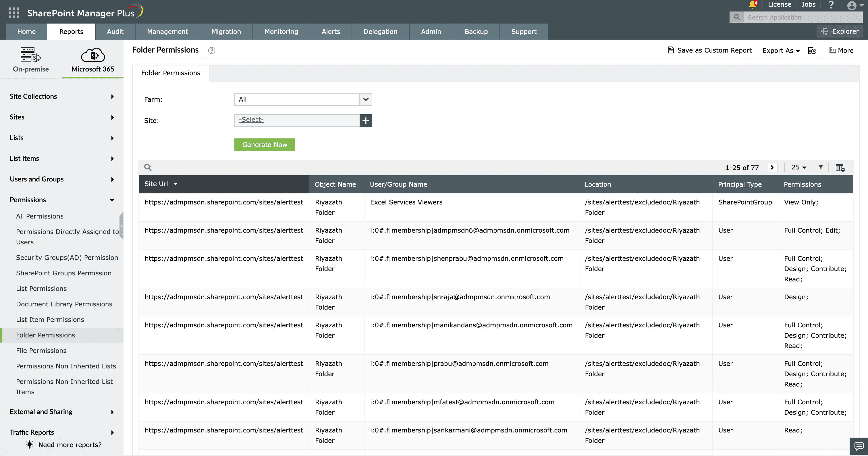Open the add/remove columns icon
This screenshot has width=868, height=456.
[x=840, y=167]
